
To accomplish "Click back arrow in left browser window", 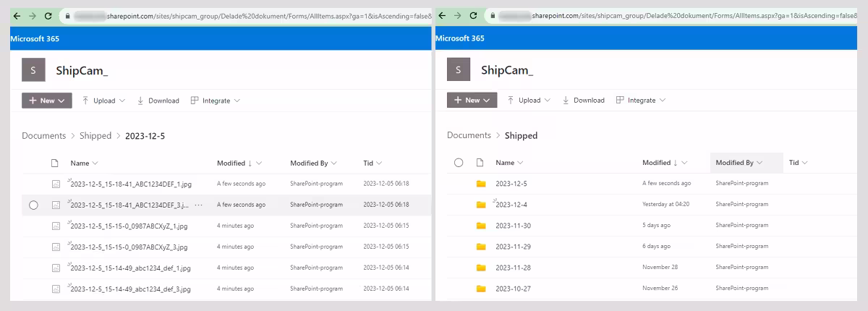I will pos(17,15).
